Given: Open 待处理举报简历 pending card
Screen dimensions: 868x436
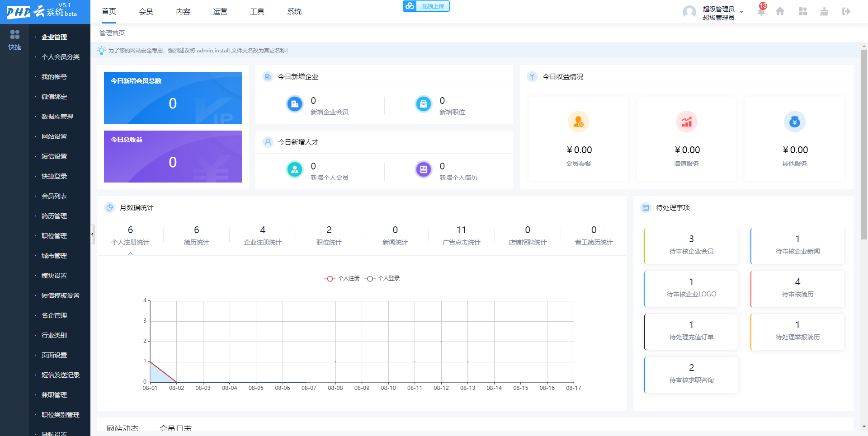Looking at the screenshot, I should (797, 332).
